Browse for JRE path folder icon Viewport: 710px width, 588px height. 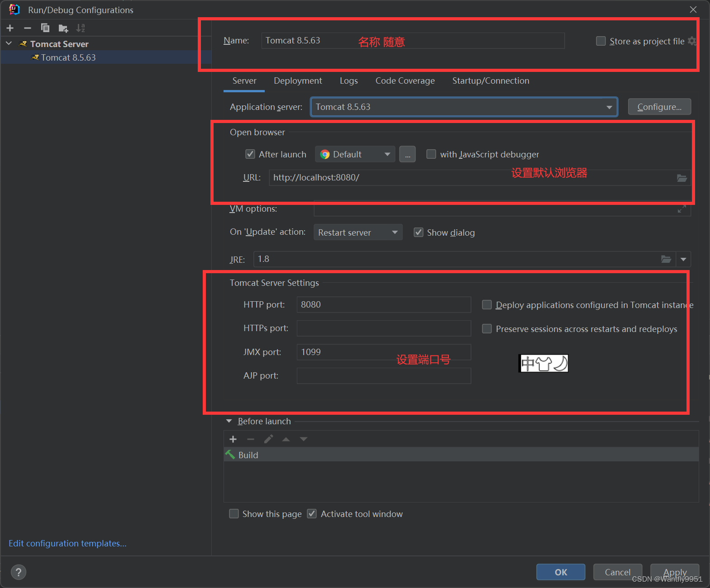click(x=666, y=259)
